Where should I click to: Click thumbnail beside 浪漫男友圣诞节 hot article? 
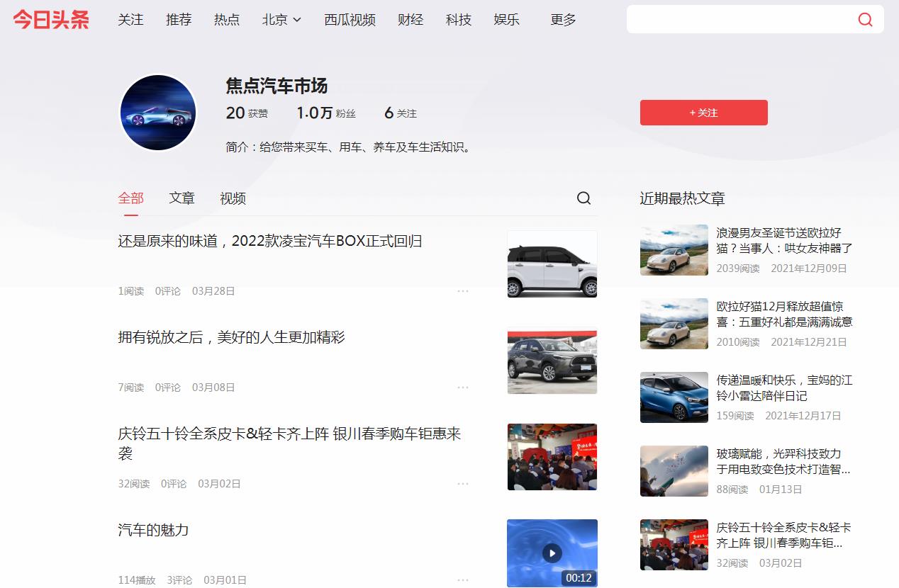pyautogui.click(x=674, y=250)
